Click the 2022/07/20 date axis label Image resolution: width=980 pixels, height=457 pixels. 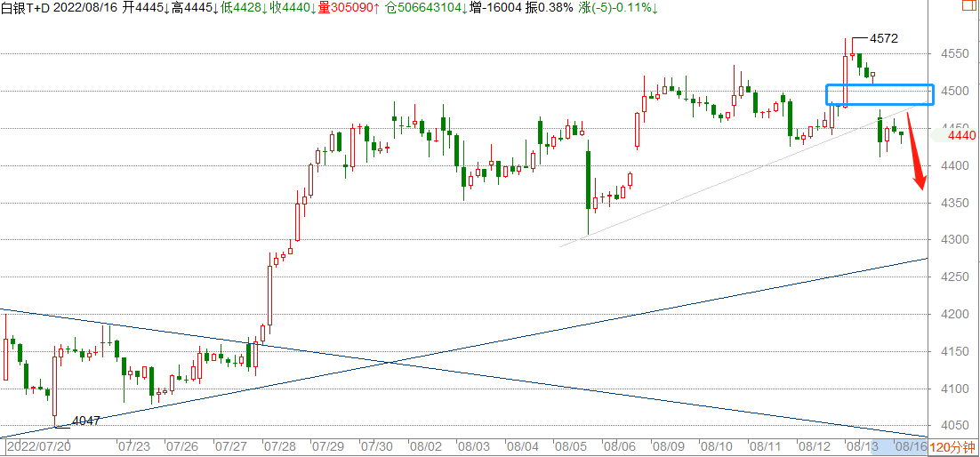tap(38, 447)
